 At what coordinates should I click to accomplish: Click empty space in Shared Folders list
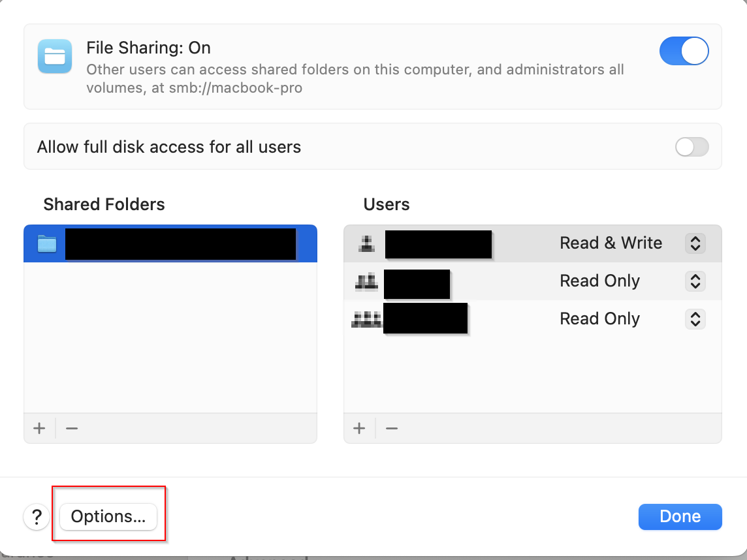pos(170,339)
